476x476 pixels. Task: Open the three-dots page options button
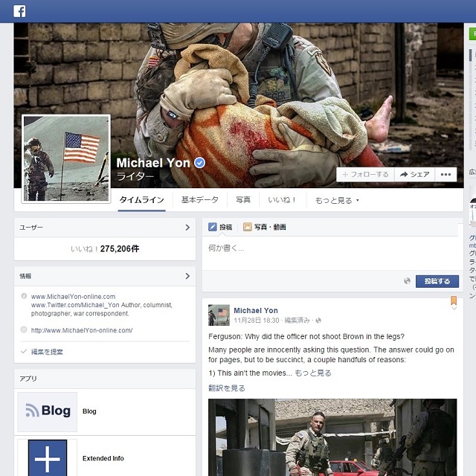pyautogui.click(x=446, y=174)
